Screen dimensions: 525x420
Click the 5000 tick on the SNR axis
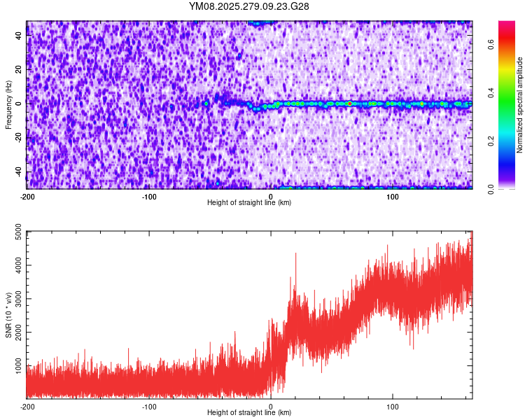[17, 235]
